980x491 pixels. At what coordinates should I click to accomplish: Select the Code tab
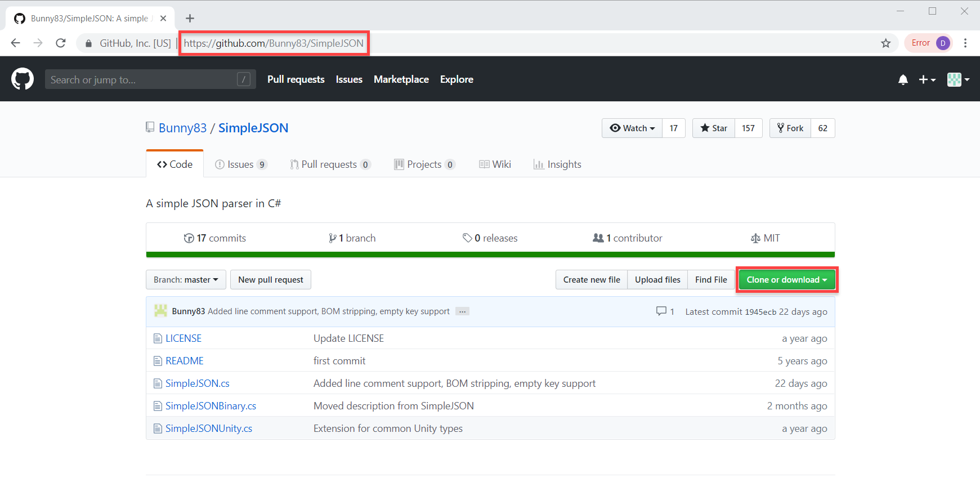[174, 164]
